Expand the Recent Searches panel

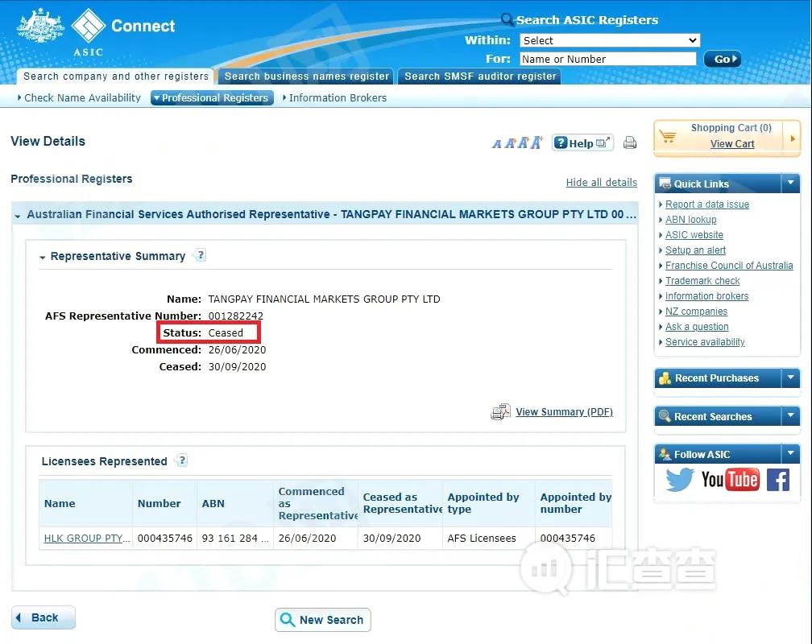[790, 415]
